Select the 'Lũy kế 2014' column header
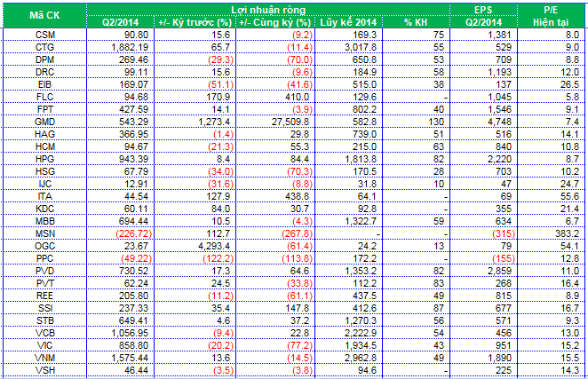 tap(348, 22)
